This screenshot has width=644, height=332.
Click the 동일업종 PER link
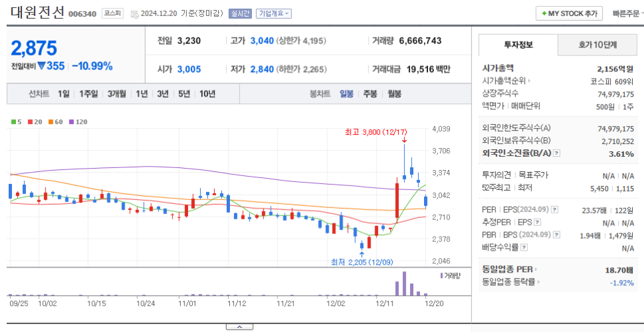click(507, 269)
